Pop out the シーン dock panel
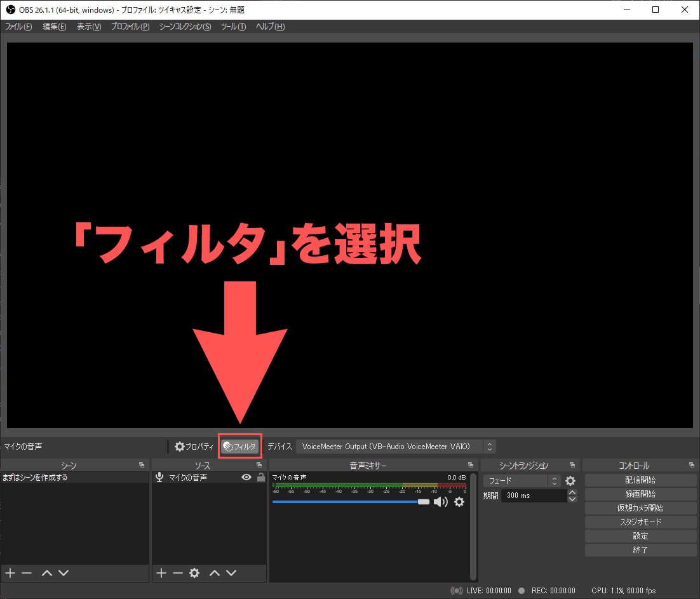The width and height of the screenshot is (700, 599). click(x=142, y=465)
